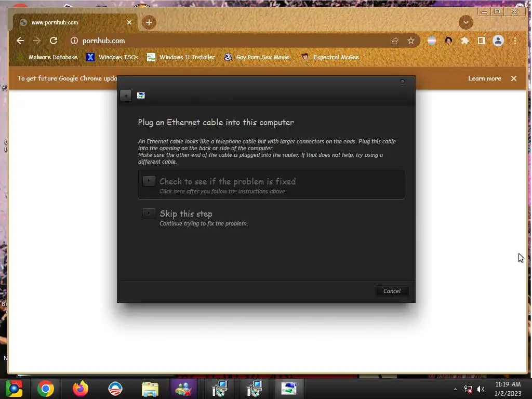
Task: Open the Start menu orb
Action: 14,389
